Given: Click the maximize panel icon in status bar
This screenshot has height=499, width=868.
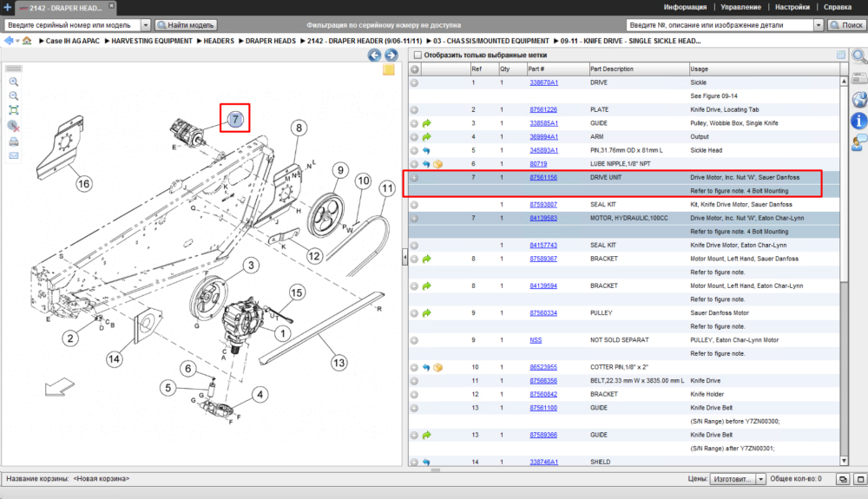Looking at the screenshot, I should [x=860, y=479].
